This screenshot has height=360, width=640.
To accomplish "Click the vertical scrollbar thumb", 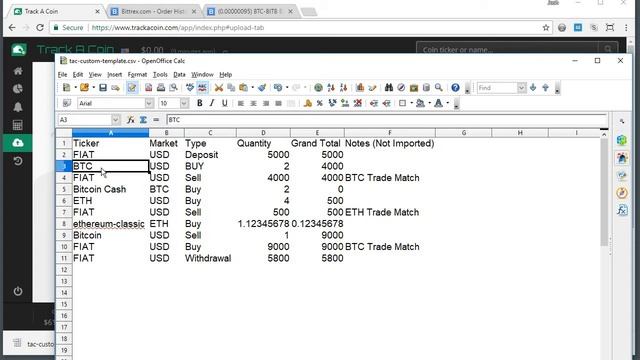I will click(604, 193).
